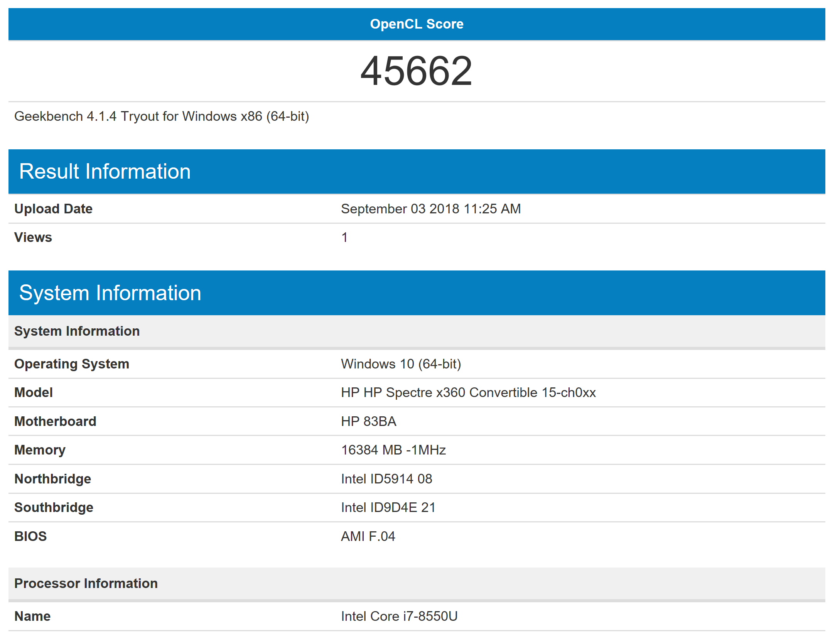The height and width of the screenshot is (637, 840).
Task: Click the Southbridge label
Action: 54,507
